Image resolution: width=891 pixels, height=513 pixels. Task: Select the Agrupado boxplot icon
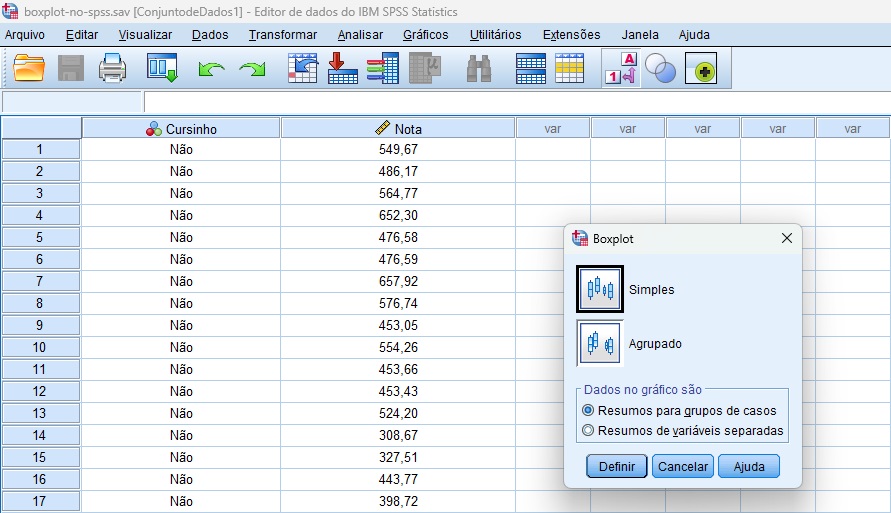click(x=600, y=343)
